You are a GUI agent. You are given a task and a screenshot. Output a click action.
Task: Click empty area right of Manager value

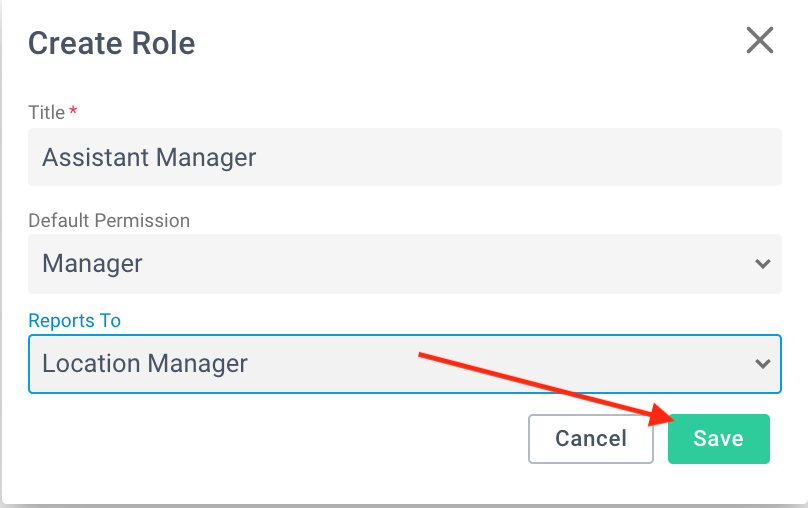(443, 264)
